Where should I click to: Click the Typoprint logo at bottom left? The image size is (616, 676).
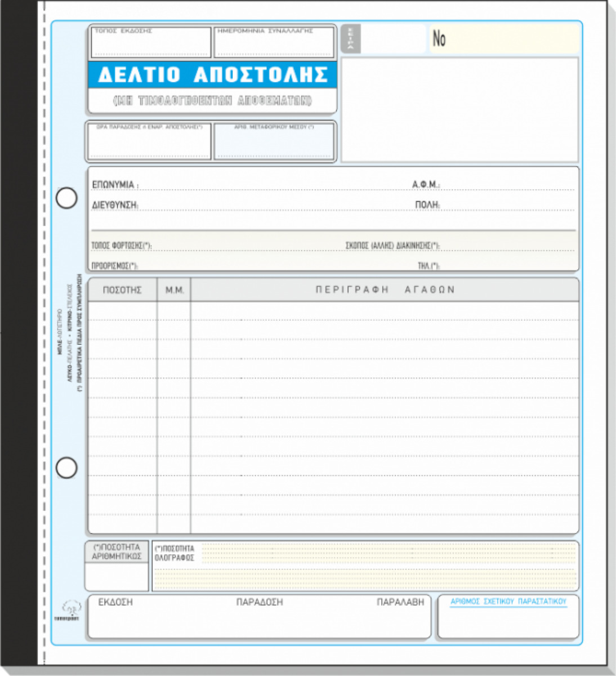pos(71,610)
